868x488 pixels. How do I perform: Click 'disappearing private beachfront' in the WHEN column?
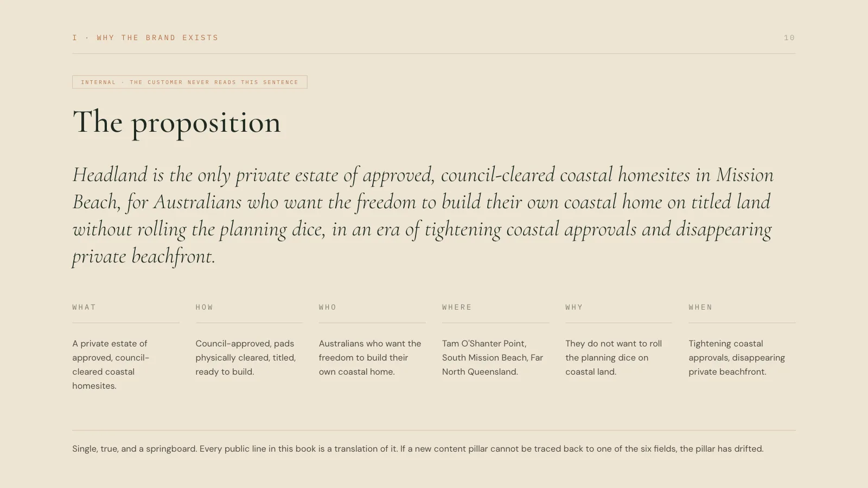738,365
